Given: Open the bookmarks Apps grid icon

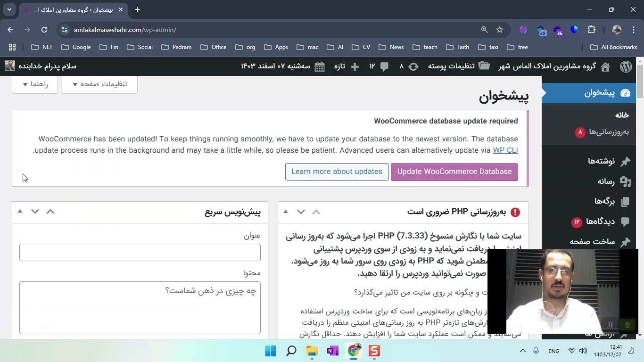Looking at the screenshot, I should 12,47.
